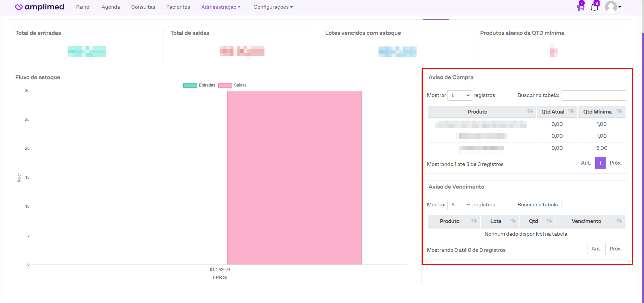Go to the Agenda menu
The height and width of the screenshot is (303, 644).
pyautogui.click(x=111, y=7)
